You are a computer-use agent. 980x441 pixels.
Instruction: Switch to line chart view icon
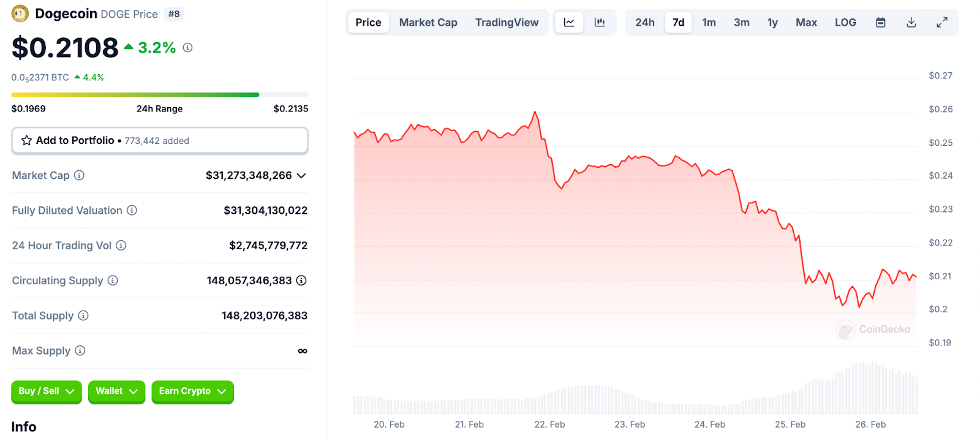coord(569,23)
